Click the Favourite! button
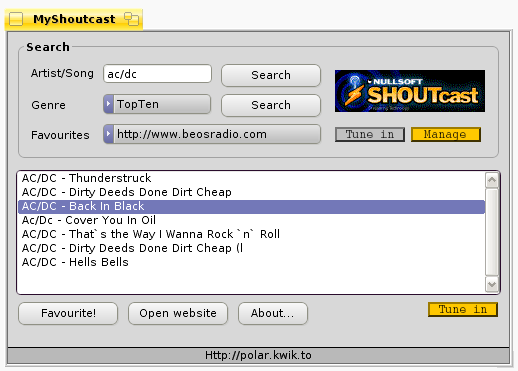 tap(68, 313)
